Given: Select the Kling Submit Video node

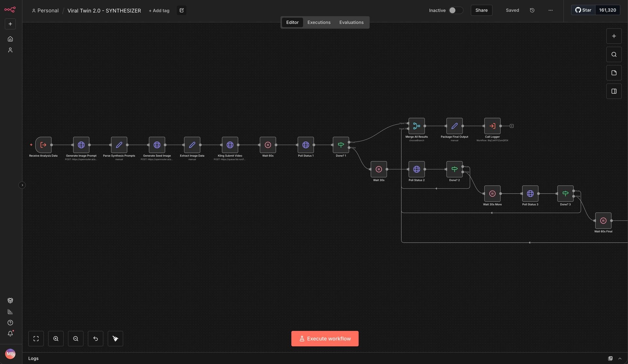Looking at the screenshot, I should (230, 145).
